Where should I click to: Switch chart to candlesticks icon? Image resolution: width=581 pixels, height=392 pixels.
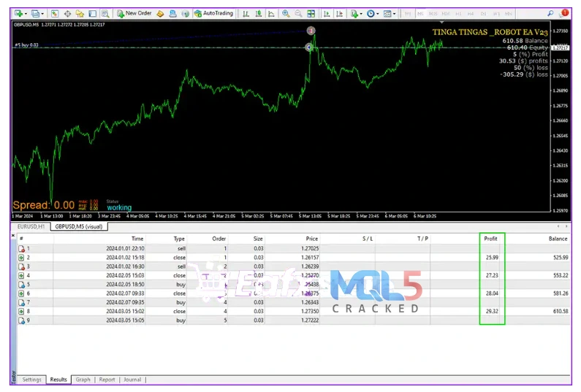258,13
